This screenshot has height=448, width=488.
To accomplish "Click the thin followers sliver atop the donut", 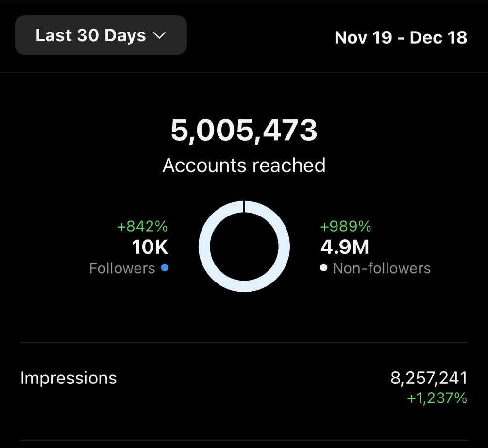I will pos(244,206).
